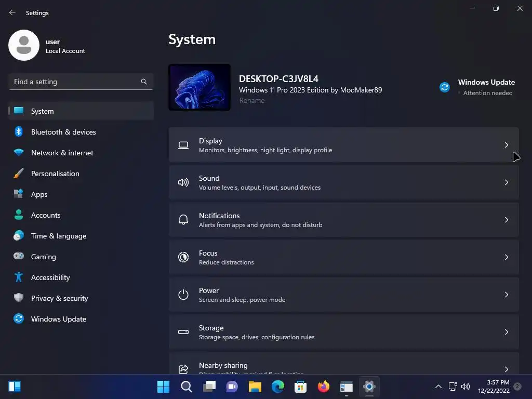Click the search magnifier in Find a setting

pos(144,82)
